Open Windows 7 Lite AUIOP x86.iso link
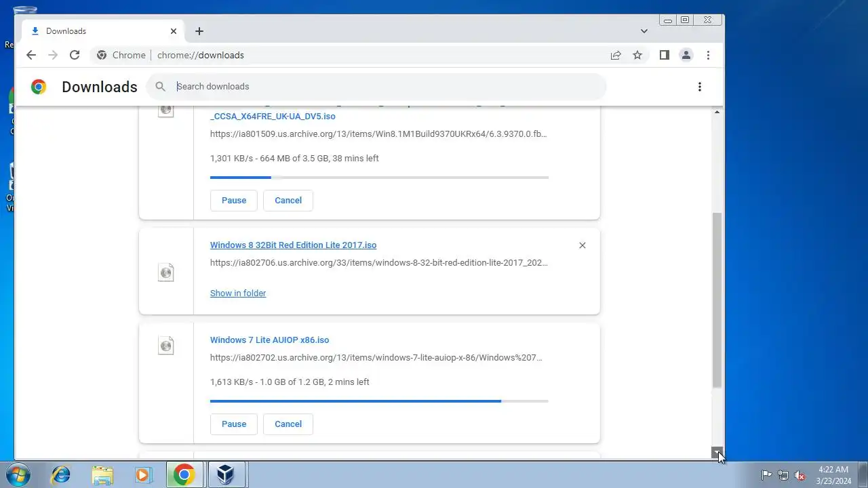The height and width of the screenshot is (488, 868). click(269, 340)
